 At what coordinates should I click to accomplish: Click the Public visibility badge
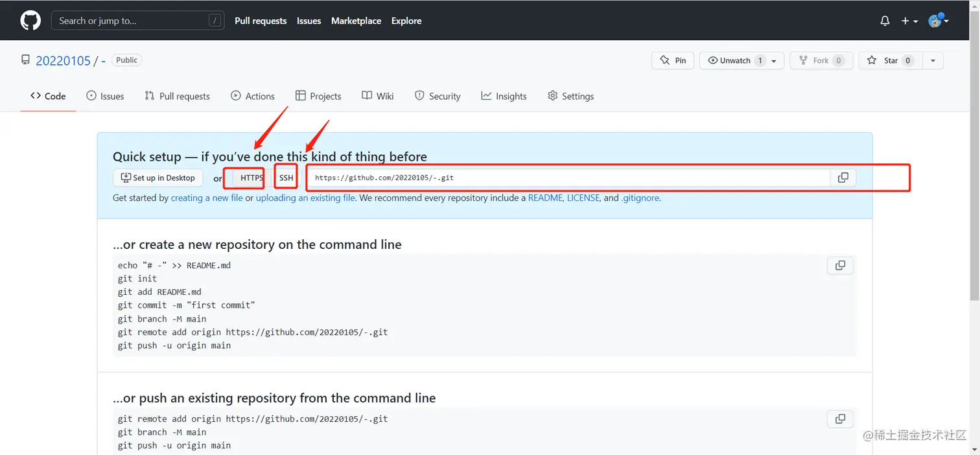point(127,60)
